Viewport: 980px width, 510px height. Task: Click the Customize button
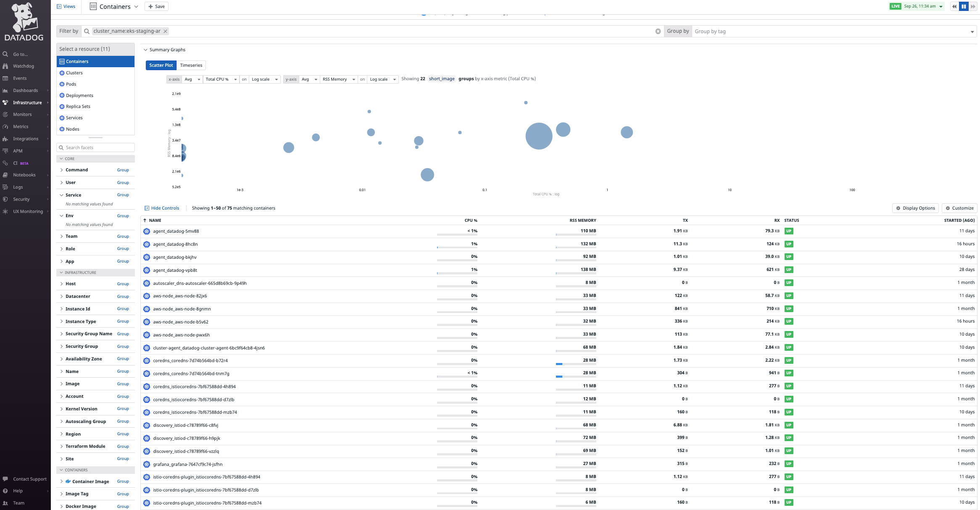pyautogui.click(x=959, y=208)
